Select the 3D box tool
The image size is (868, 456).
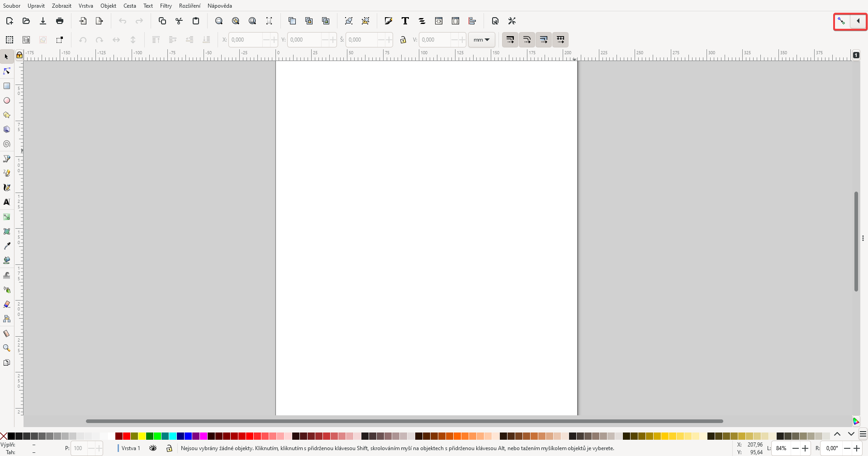tap(6, 129)
